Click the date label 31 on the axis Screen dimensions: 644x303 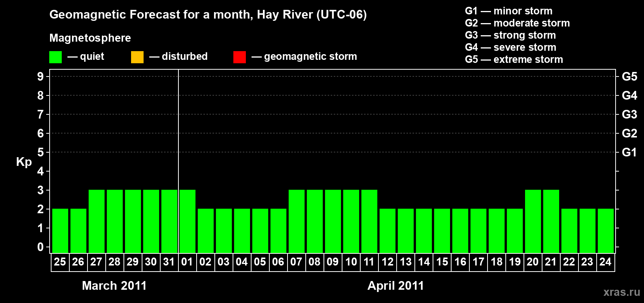[x=169, y=262]
